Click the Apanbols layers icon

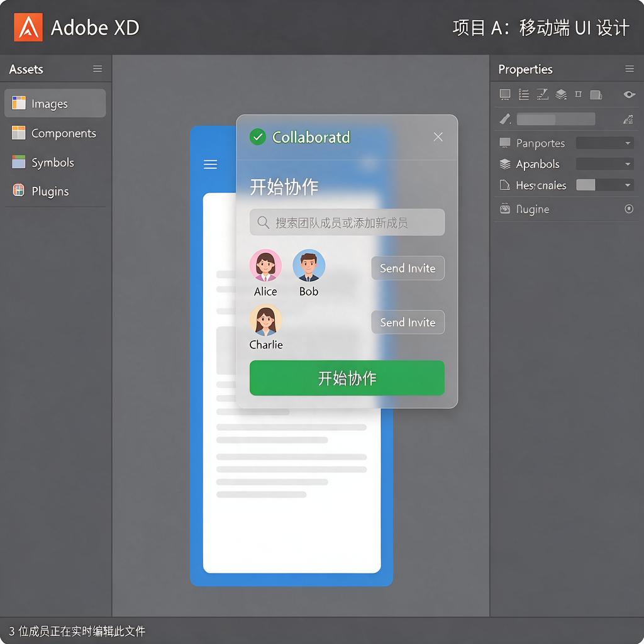[x=505, y=164]
